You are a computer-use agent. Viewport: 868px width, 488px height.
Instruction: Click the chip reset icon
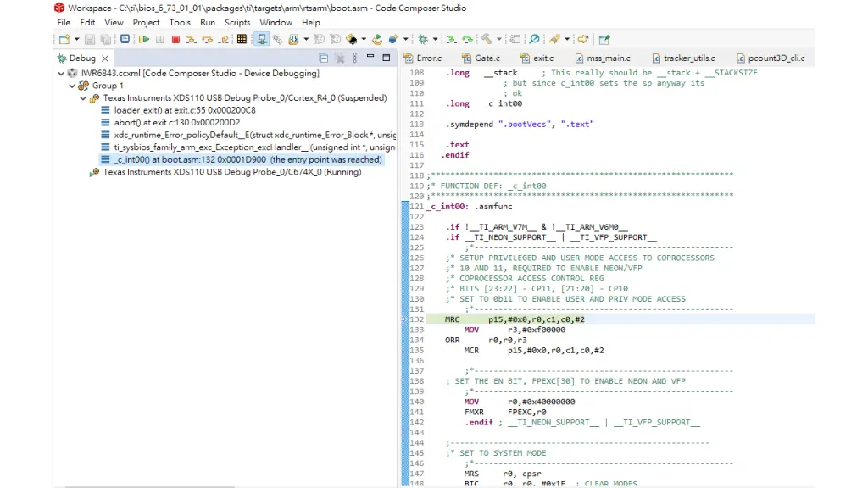[352, 39]
